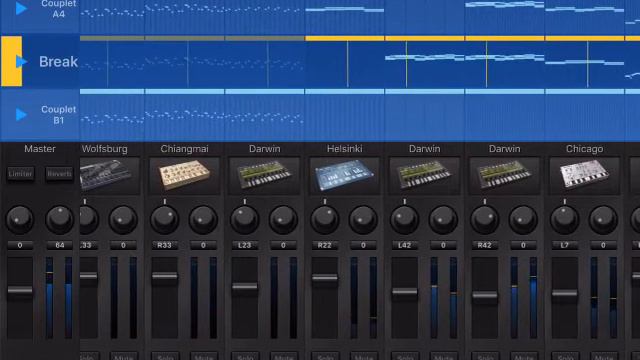Screen dimensions: 640x360
Task: Click the Helsinki pan knob
Action: [x=325, y=220]
